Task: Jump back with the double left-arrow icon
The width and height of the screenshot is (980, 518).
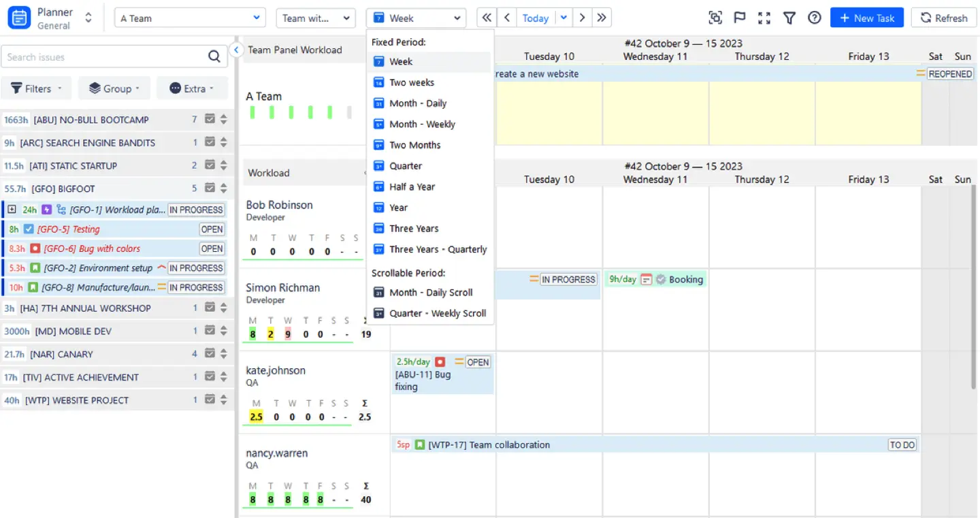Action: [486, 17]
